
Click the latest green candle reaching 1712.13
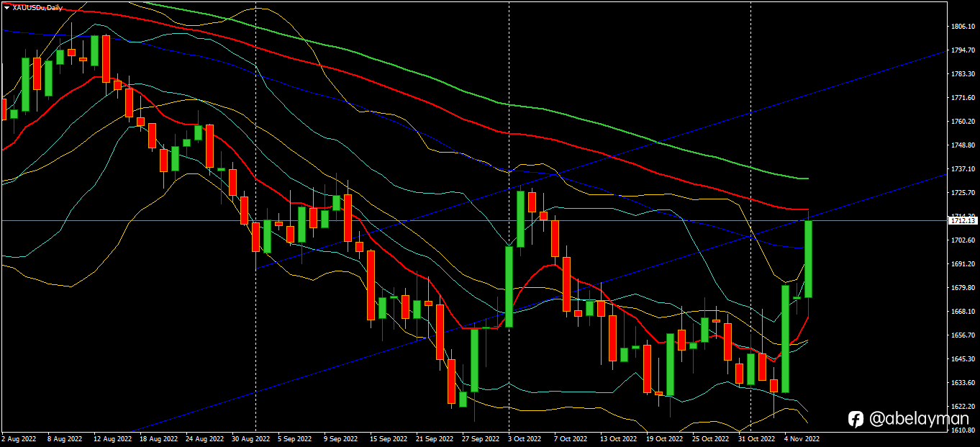(809, 259)
